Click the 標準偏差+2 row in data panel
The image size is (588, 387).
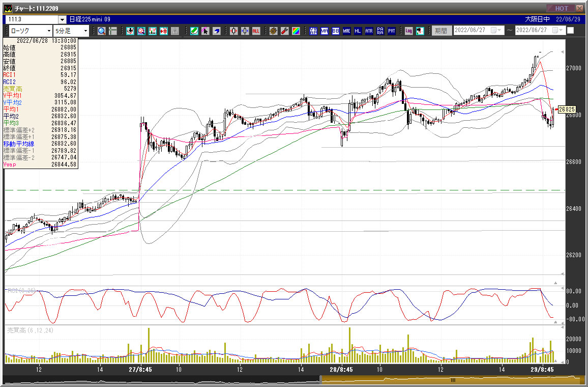[40, 130]
